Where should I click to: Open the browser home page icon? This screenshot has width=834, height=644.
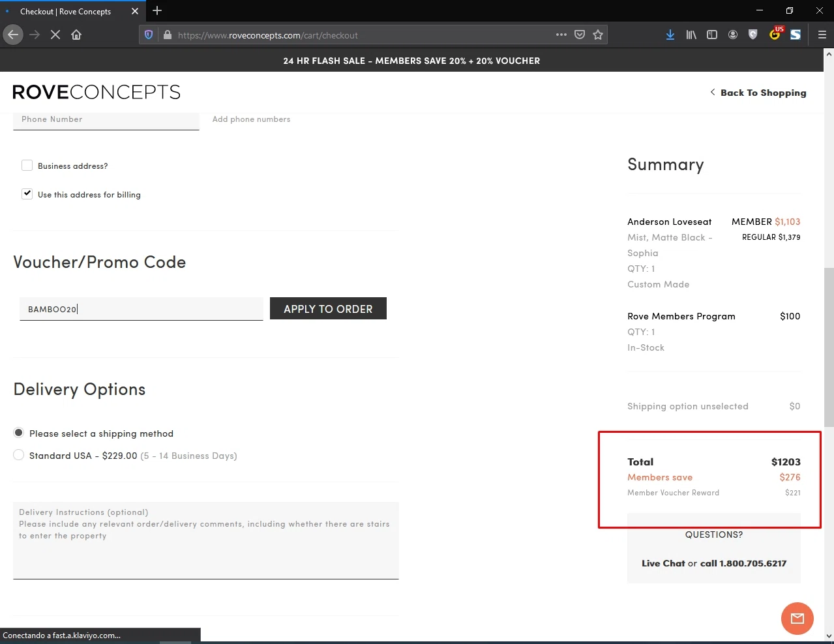coord(76,35)
